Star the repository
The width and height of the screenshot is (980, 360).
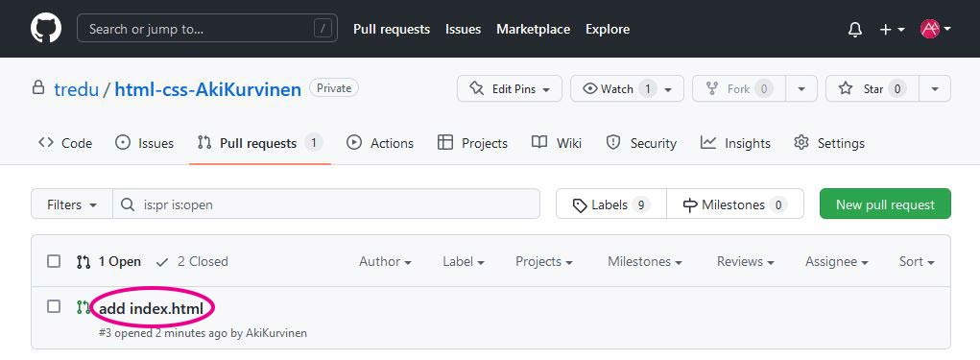pyautogui.click(x=872, y=88)
